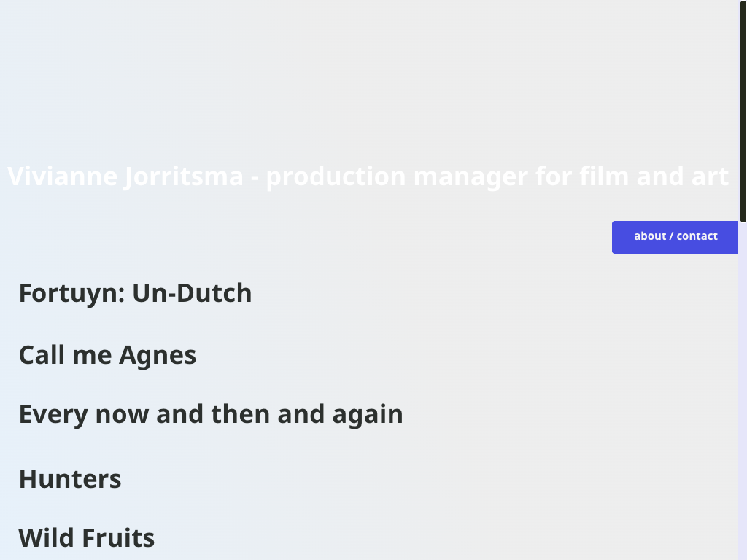Click the word 'about' on the blue button
This screenshot has width=747, height=560.
tap(650, 236)
